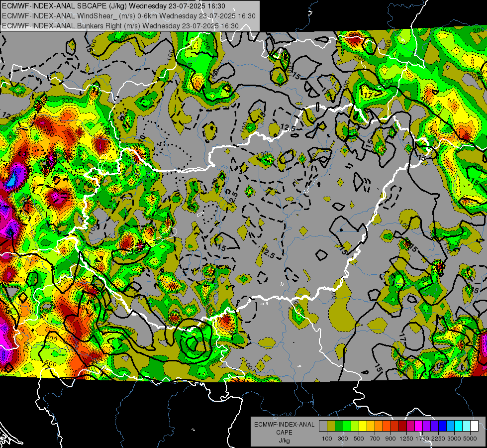Screen dimensions: 487x448
Task: Click the 5000 value on legend scale
Action: pyautogui.click(x=470, y=439)
